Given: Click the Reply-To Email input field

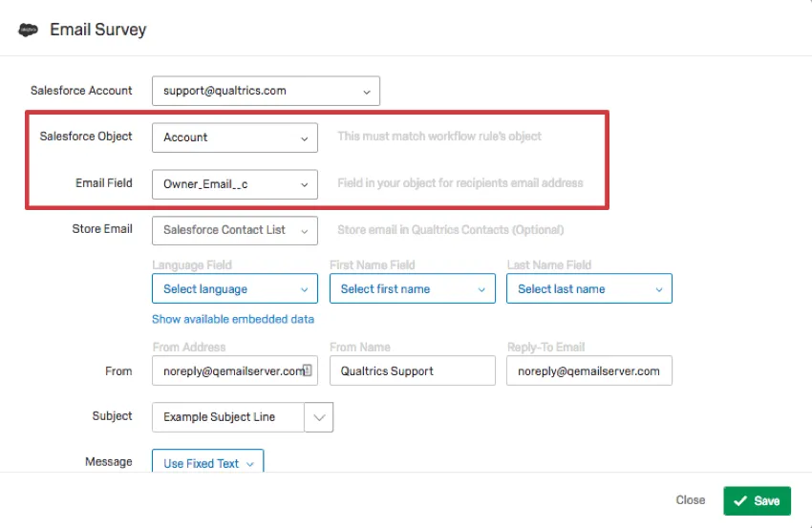Looking at the screenshot, I should [588, 371].
